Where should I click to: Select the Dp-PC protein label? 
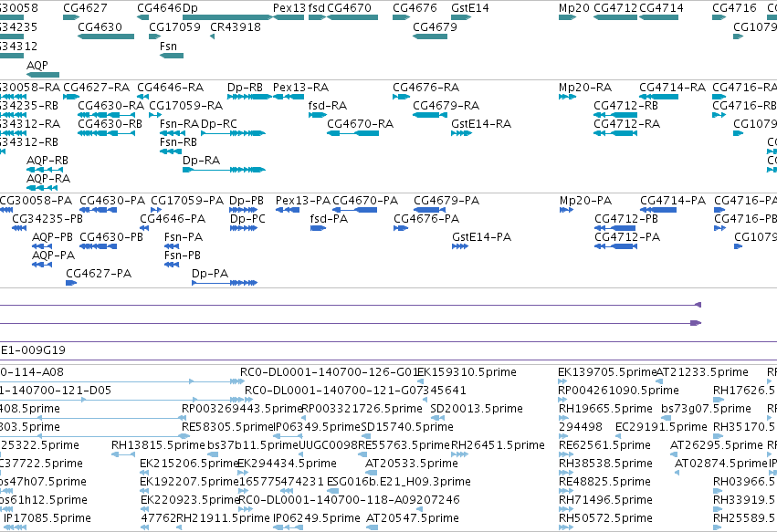pos(247,219)
